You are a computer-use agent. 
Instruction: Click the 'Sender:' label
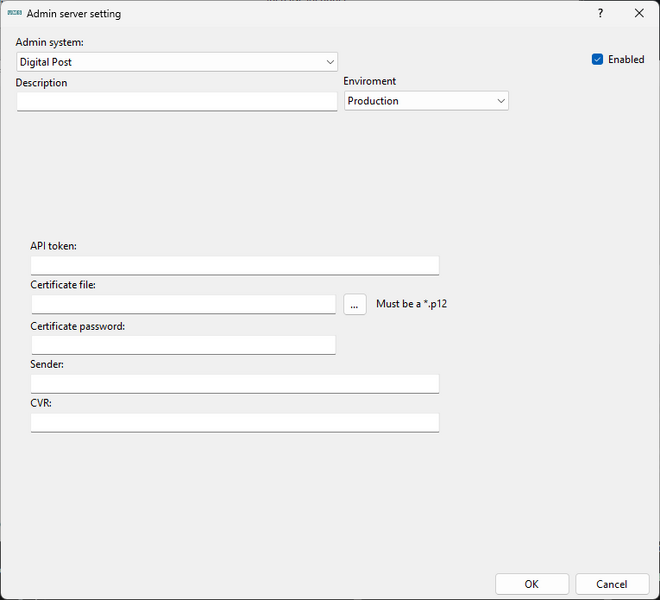point(47,364)
